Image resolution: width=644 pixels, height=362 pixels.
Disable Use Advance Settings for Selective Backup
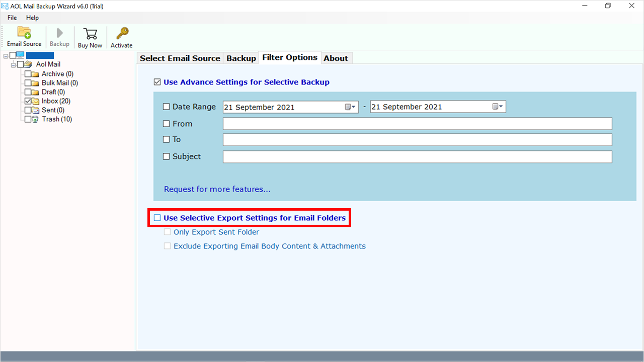[x=157, y=82]
